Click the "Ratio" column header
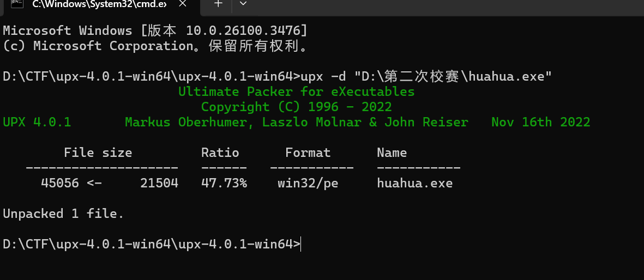 tap(220, 153)
